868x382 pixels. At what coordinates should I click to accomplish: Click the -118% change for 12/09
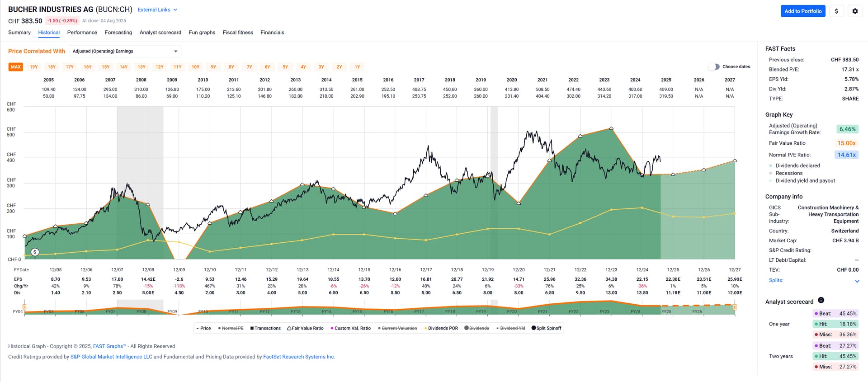(x=179, y=286)
